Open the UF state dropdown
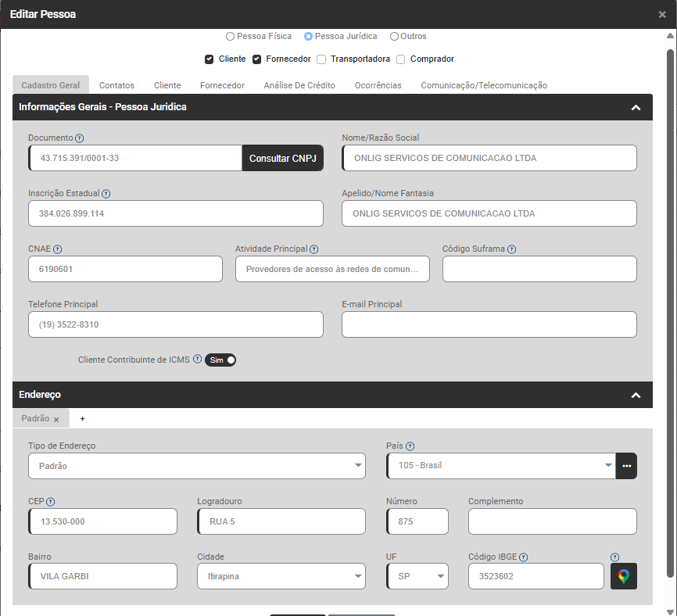 pyautogui.click(x=417, y=577)
